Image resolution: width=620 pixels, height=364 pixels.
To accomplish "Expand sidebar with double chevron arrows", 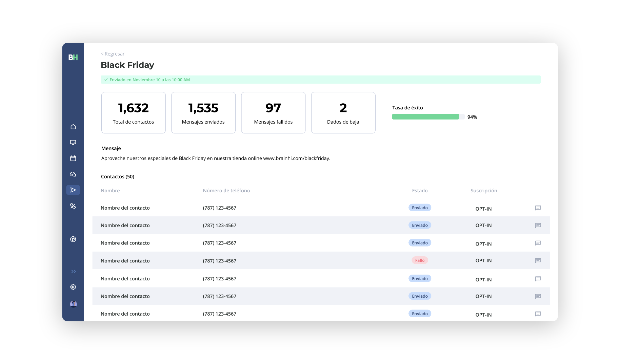I will 73,272.
